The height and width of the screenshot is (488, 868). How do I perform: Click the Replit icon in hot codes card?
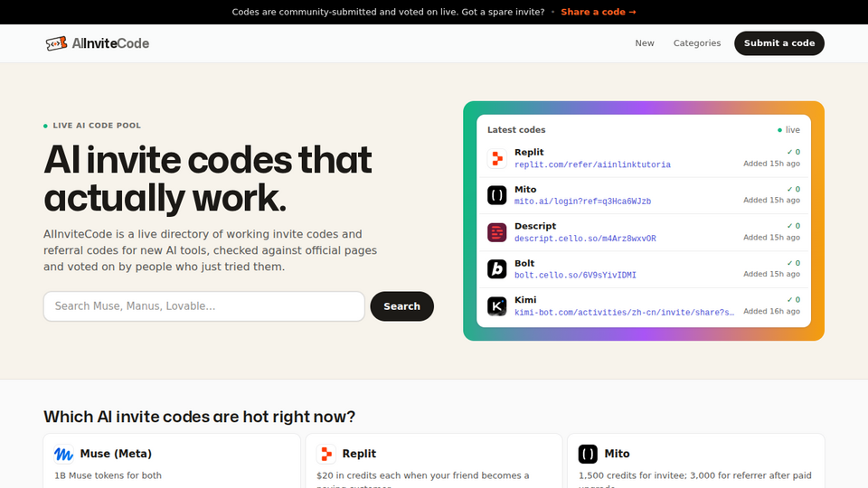[x=326, y=454]
